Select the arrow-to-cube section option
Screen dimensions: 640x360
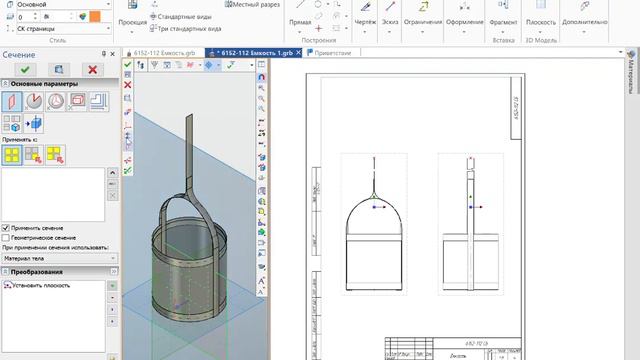[34, 123]
